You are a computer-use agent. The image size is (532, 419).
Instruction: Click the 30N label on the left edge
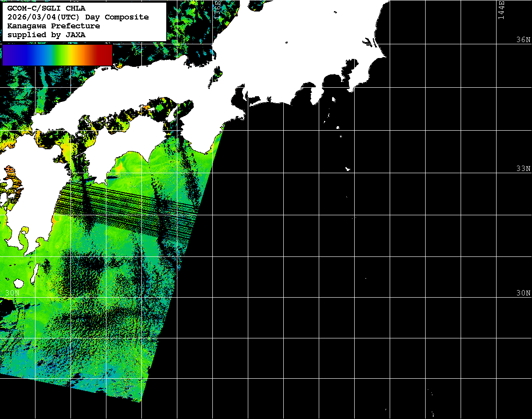12,293
